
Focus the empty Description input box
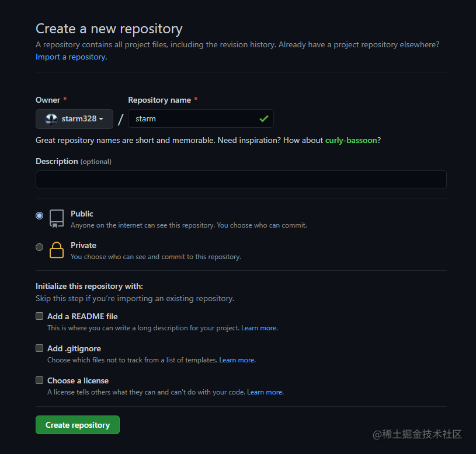pyautogui.click(x=241, y=180)
